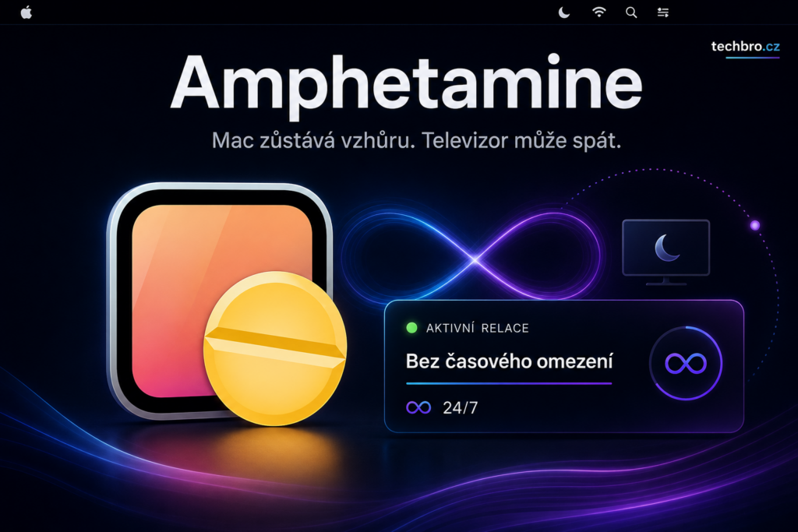Viewport: 798px width, 532px height.
Task: Click the progress line under 'Bez časového omezení'
Action: 509,383
